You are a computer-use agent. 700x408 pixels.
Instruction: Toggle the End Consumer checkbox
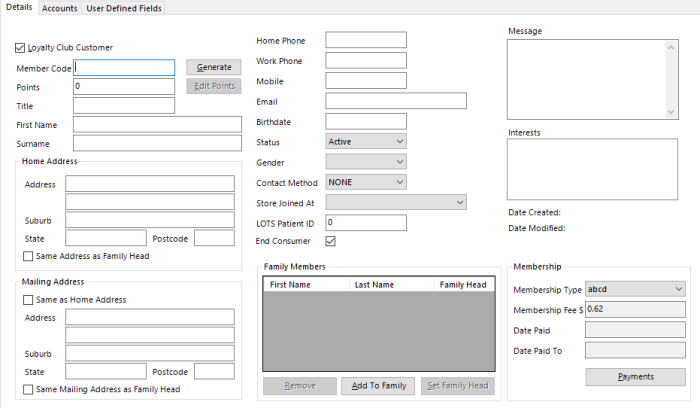click(x=331, y=241)
